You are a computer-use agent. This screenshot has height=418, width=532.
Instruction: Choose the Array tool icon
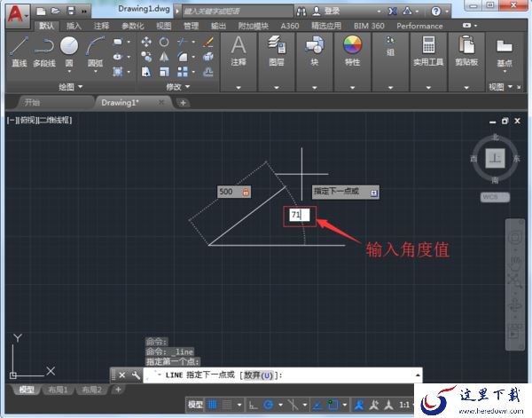pos(182,72)
